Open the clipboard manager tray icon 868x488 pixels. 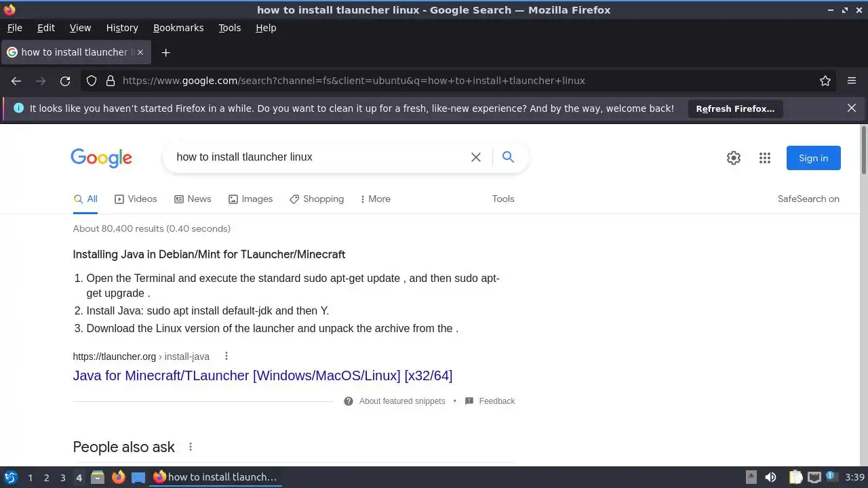point(795,477)
